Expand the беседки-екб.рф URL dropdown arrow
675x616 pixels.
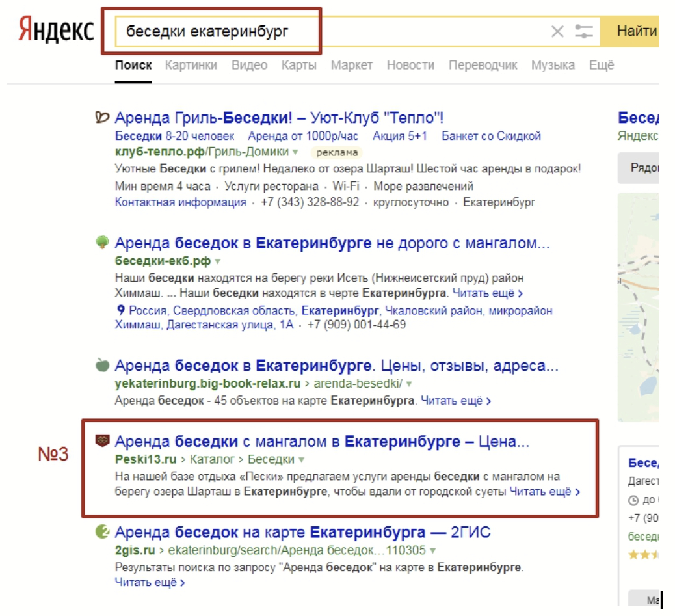(218, 261)
